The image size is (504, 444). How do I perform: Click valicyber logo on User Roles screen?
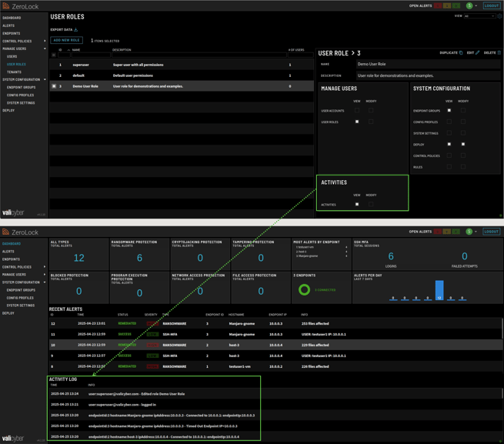click(13, 213)
